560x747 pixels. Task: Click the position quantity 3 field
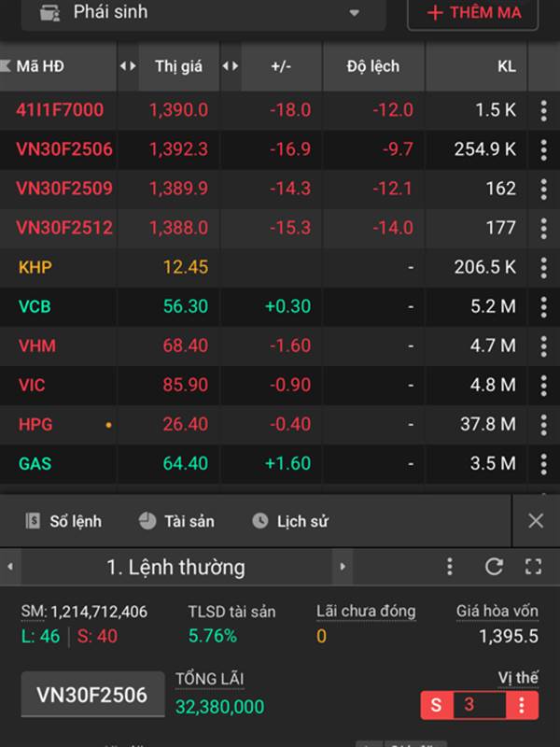tap(479, 705)
